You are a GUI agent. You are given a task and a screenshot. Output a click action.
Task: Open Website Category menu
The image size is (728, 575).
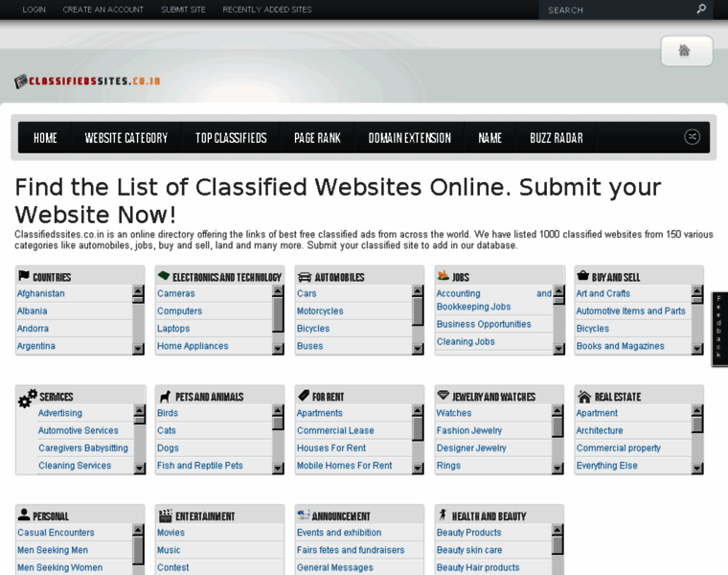(x=125, y=137)
